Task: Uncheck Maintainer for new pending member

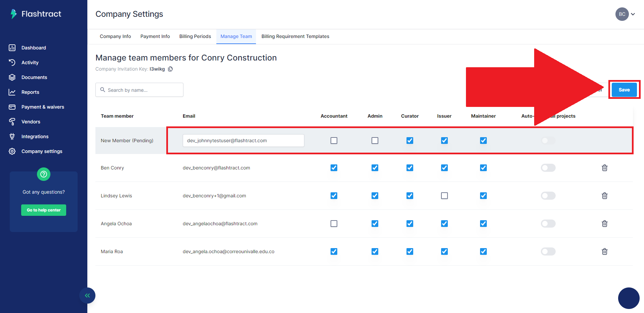Action: click(x=483, y=141)
